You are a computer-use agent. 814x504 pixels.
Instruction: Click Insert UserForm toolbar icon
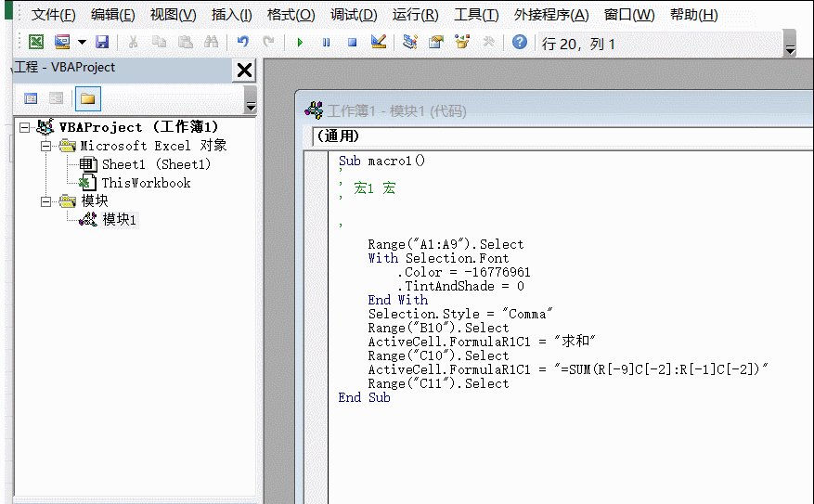click(x=62, y=42)
